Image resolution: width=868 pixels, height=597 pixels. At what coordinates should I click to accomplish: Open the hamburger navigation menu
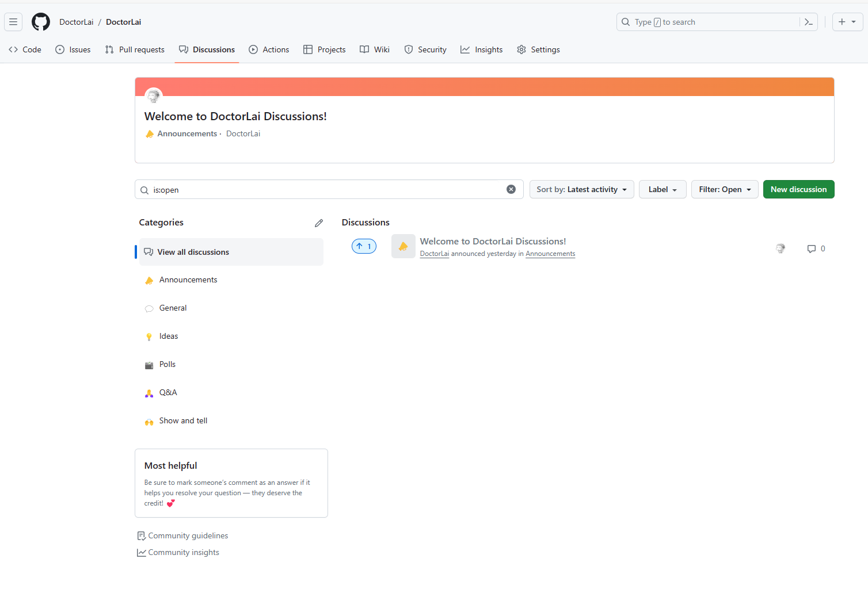pyautogui.click(x=13, y=22)
